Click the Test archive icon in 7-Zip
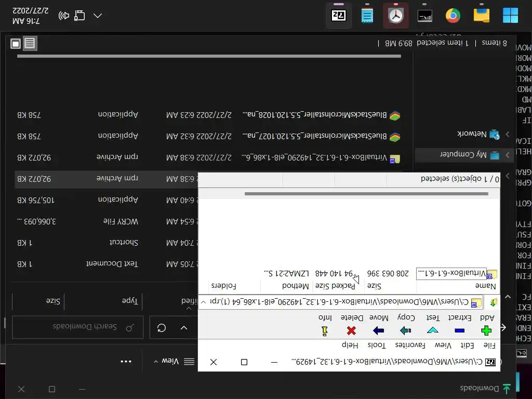This screenshot has height=399, width=532. tap(433, 330)
